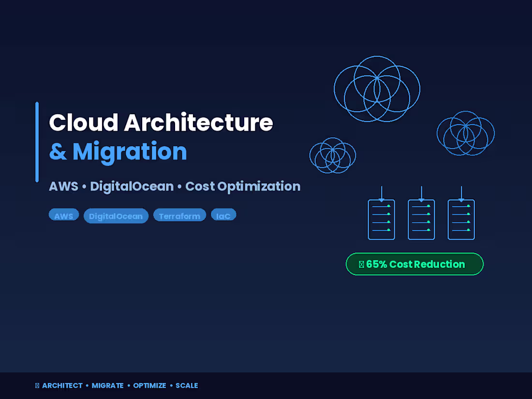Click the cloud icon farthest from the title
532x399 pixels.
click(x=465, y=133)
